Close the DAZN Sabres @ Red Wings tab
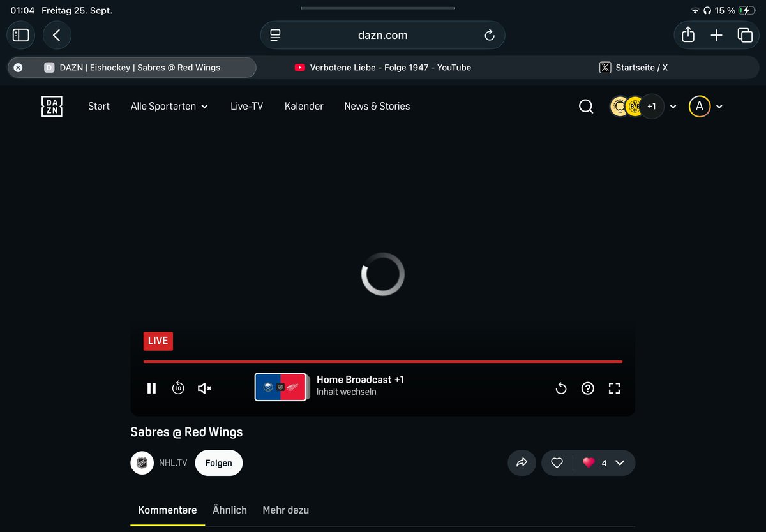This screenshot has height=532, width=766. [18, 67]
